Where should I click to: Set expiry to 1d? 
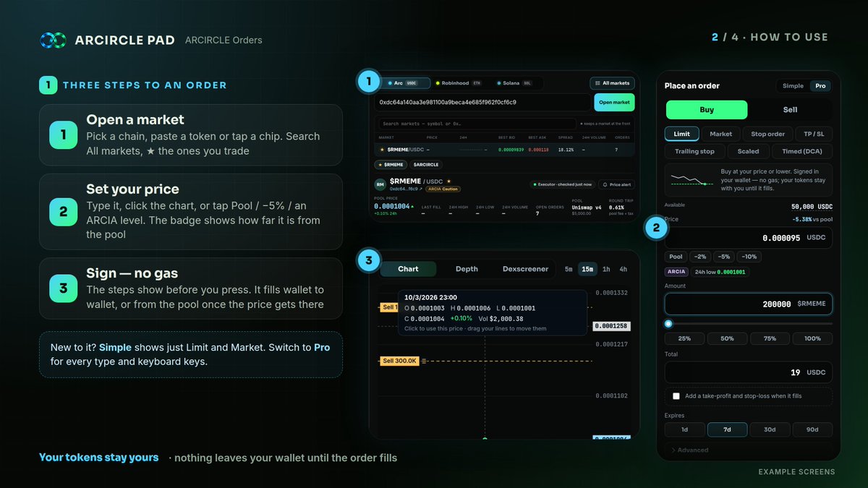pyautogui.click(x=684, y=429)
